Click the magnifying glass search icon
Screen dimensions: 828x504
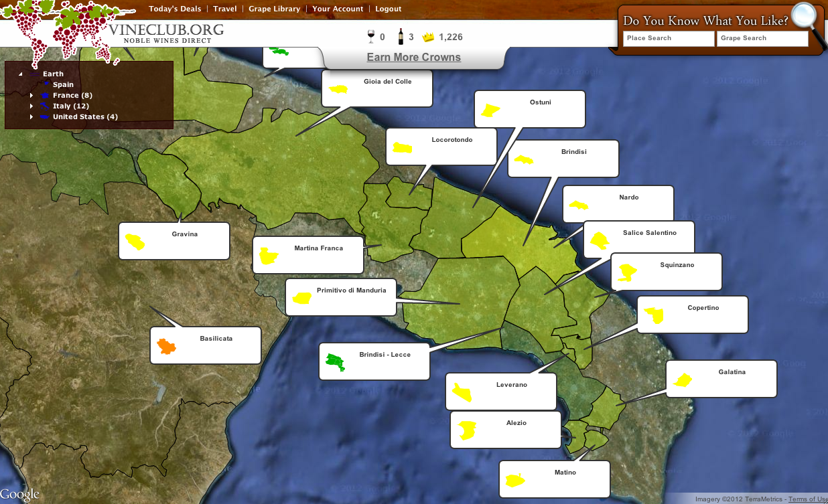click(x=805, y=17)
